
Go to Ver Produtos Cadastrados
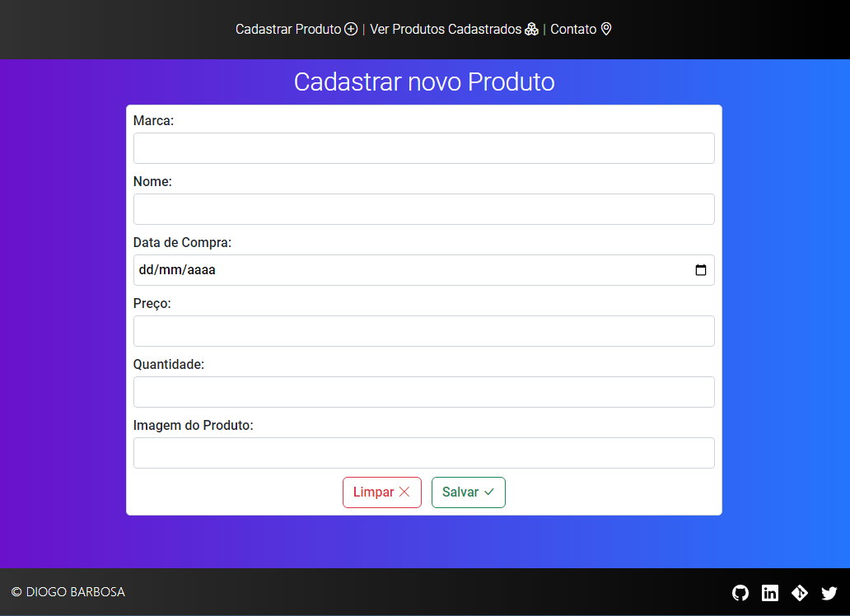coord(446,29)
